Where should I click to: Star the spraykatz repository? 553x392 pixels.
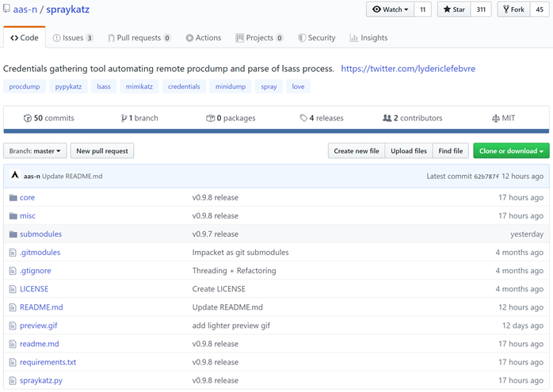454,10
